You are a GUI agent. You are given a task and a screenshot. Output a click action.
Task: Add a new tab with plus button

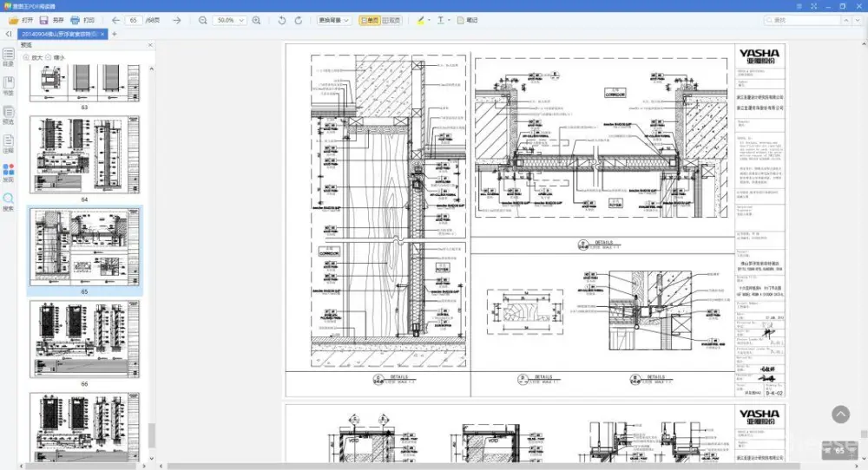click(114, 34)
